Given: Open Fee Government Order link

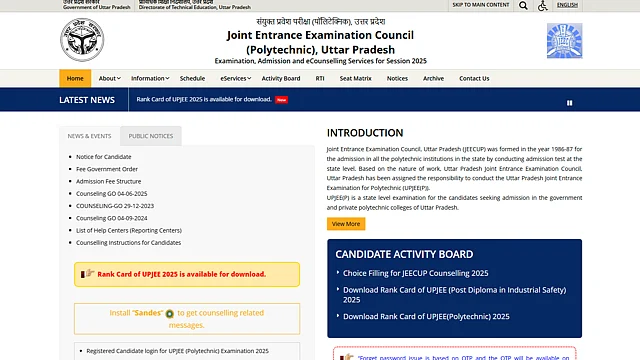Looking at the screenshot, I should (x=107, y=169).
